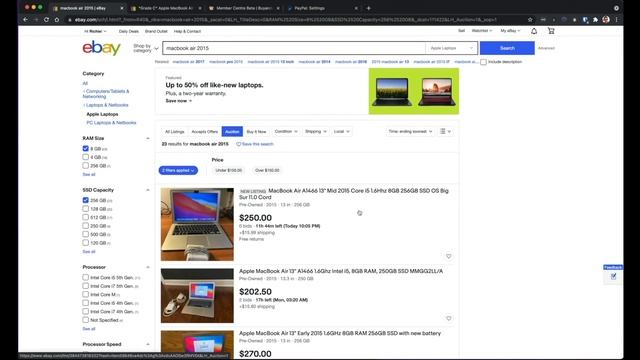Open the Daily Deals link
This screenshot has height=360, width=640.
click(x=129, y=31)
